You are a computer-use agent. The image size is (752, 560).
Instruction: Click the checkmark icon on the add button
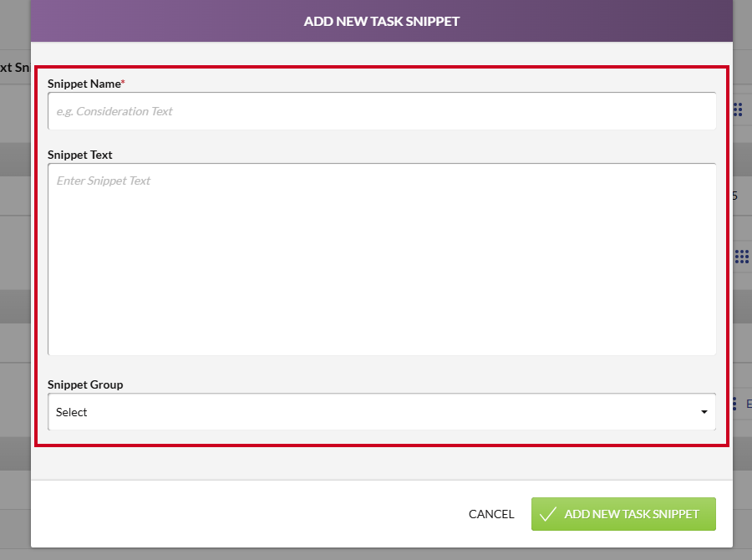547,514
